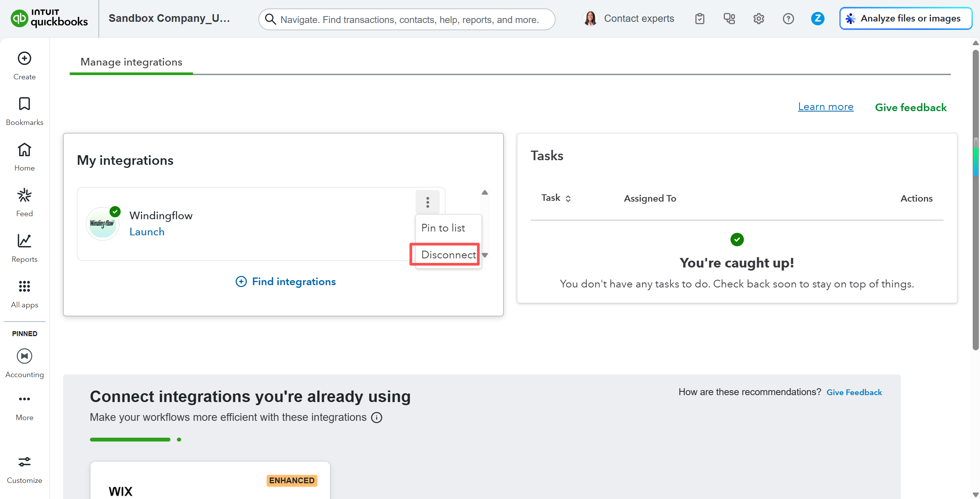Switch to Manage integrations tab
Image resolution: width=980 pixels, height=499 pixels.
coord(131,62)
